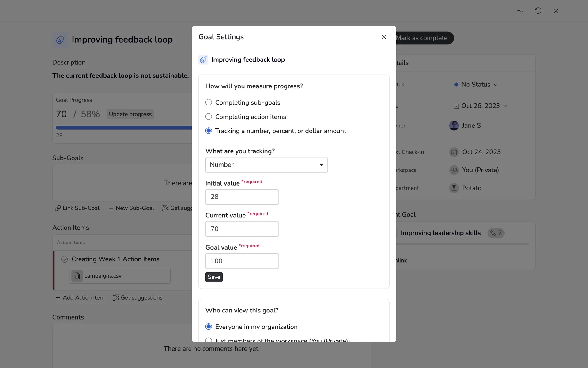The image size is (588, 368).
Task: Click the magic wand Get suggestions icon
Action: tap(116, 297)
